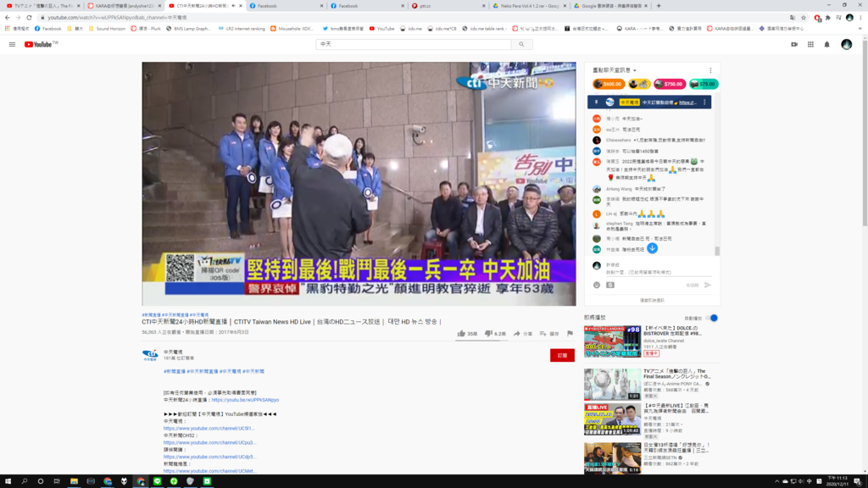This screenshot has height=488, width=868.
Task: Open LINE app in taskbar
Action: (157, 481)
